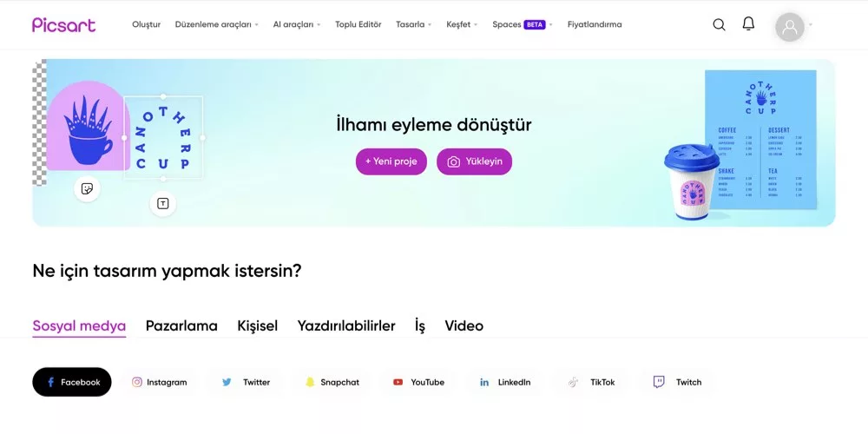Open the Fiyatlandırma link
Image resolution: width=868 pixels, height=434 pixels.
point(595,24)
